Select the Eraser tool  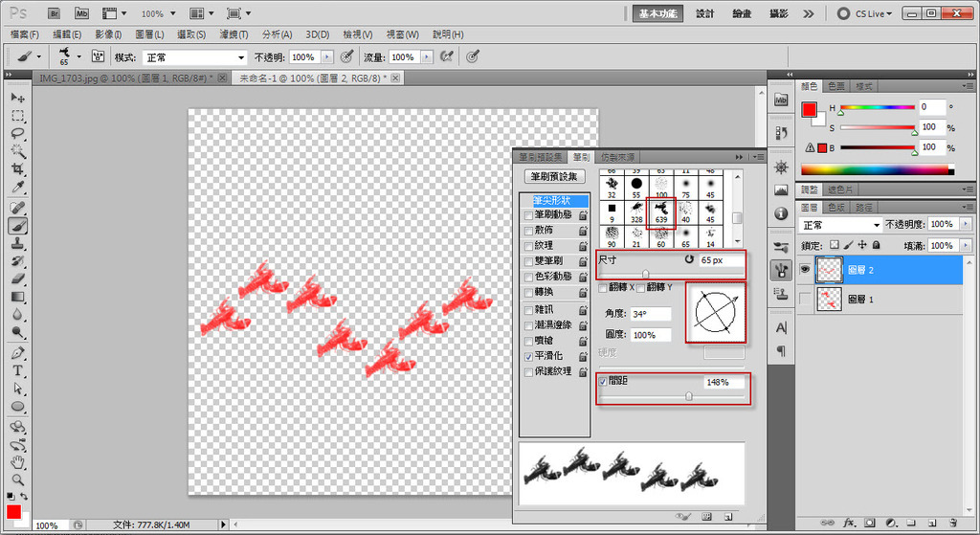click(17, 279)
